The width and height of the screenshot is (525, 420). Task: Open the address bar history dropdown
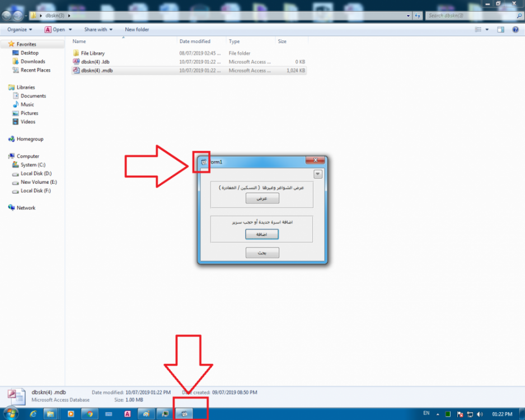click(x=408, y=16)
